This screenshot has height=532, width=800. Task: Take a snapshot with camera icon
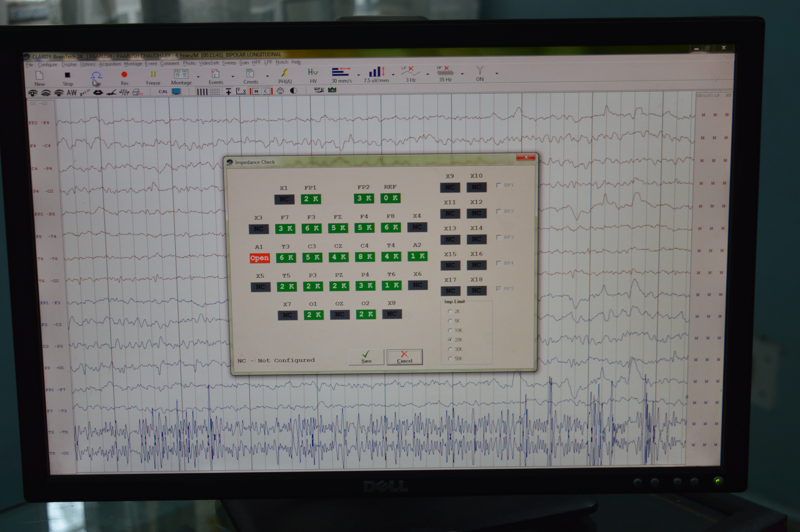(332, 90)
